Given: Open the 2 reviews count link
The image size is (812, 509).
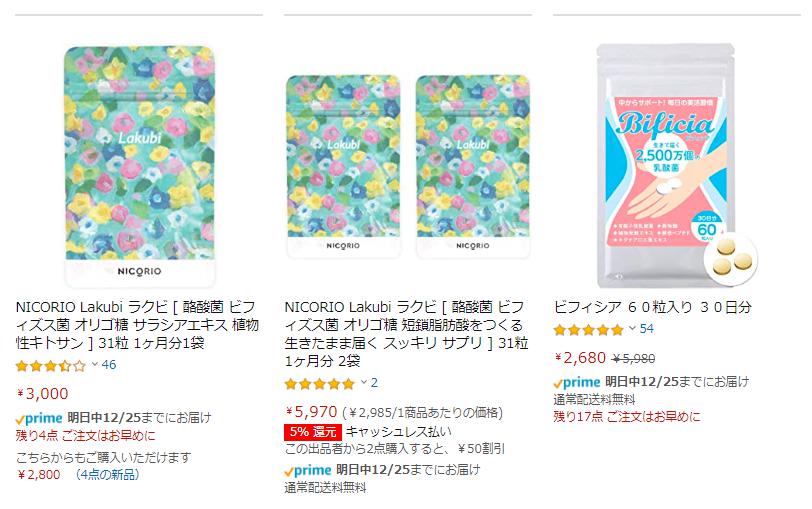Looking at the screenshot, I should coord(374,383).
